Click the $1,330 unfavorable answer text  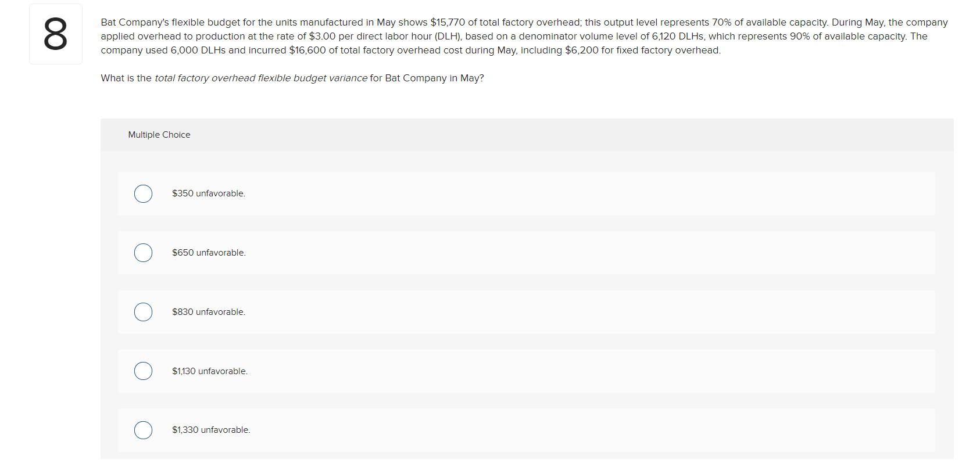tap(211, 430)
